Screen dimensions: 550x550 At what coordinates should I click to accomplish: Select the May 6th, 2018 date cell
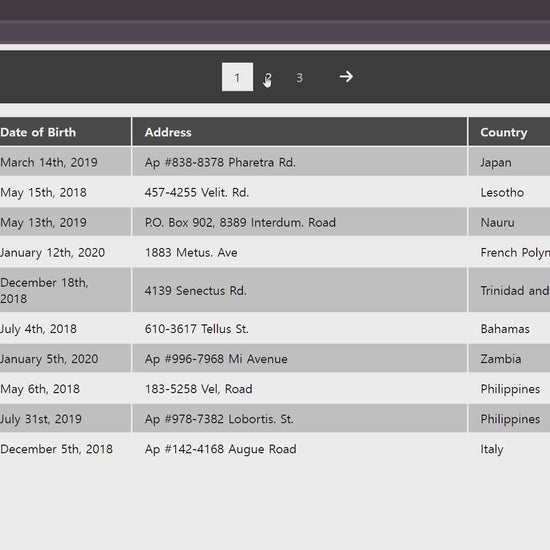tap(65, 389)
